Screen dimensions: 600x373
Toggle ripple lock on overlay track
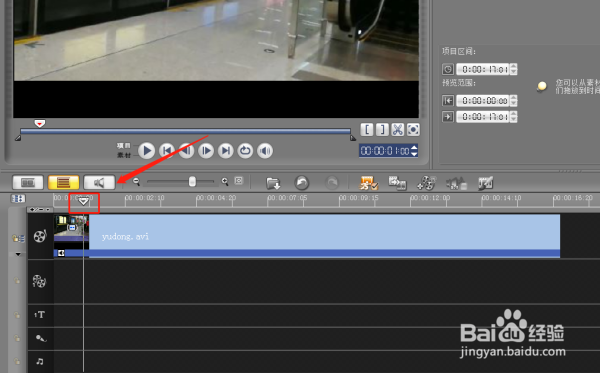(x=17, y=281)
